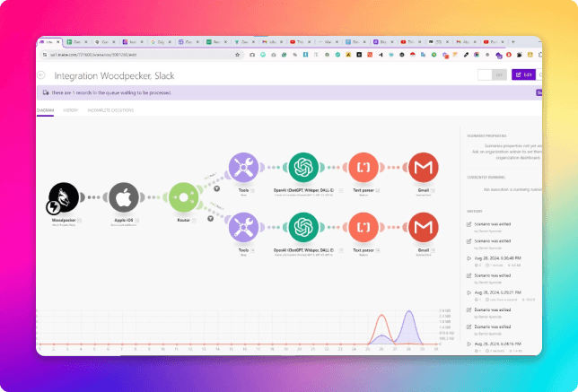Close the active Make browser tab
The image size is (578, 392).
pos(57,42)
